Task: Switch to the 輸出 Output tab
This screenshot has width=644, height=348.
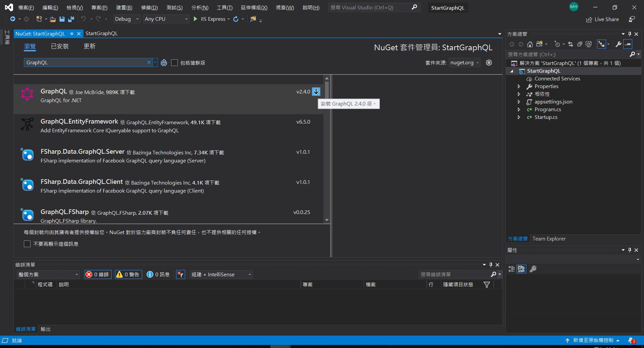Action: [x=46, y=329]
